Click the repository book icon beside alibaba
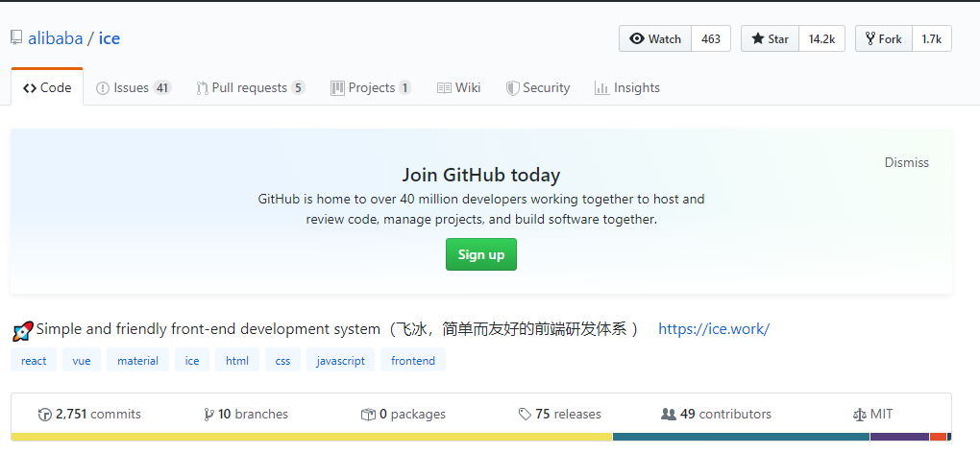 click(x=16, y=38)
